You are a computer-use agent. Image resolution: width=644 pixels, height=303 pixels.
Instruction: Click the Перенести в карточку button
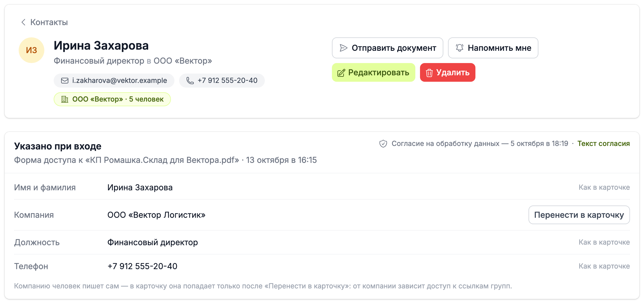click(579, 215)
